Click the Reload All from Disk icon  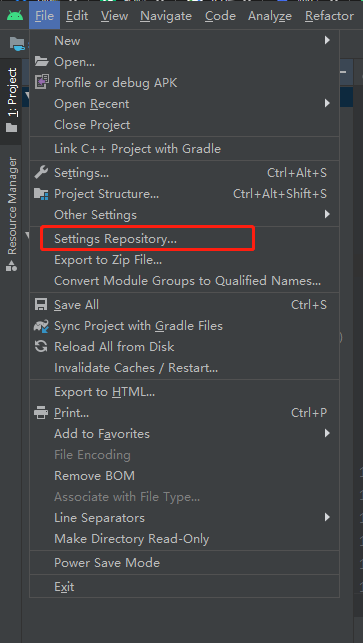click(41, 347)
